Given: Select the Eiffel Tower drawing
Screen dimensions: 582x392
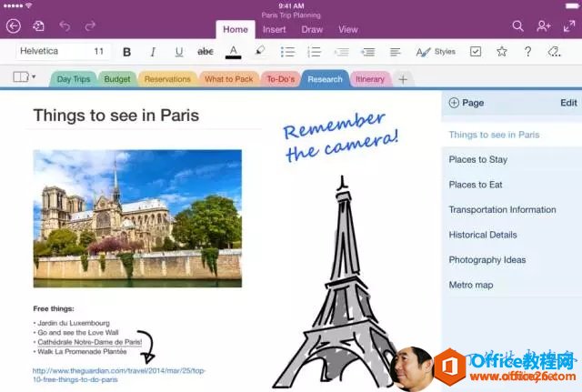Looking at the screenshot, I should pos(336,282).
